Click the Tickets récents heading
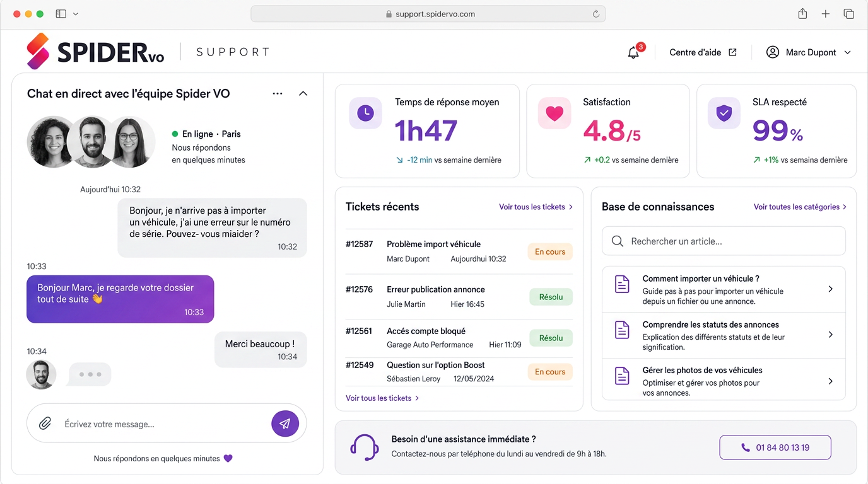Screen dimensions: 868x484 click(x=382, y=207)
